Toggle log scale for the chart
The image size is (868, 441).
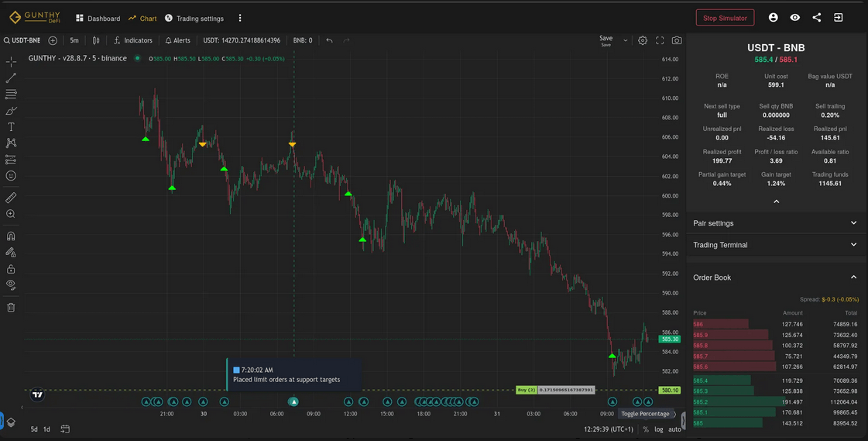pos(658,429)
